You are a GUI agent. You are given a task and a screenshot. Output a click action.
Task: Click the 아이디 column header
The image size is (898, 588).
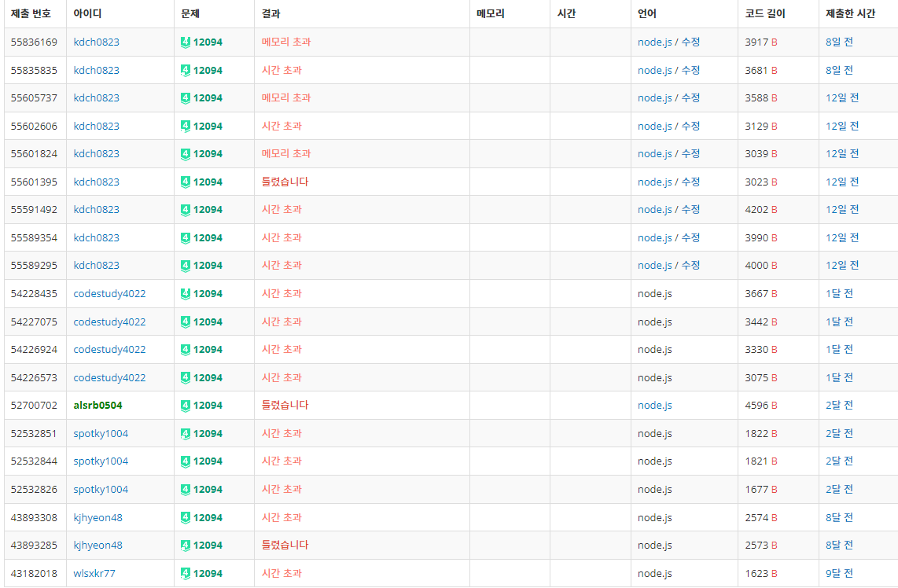coord(87,13)
